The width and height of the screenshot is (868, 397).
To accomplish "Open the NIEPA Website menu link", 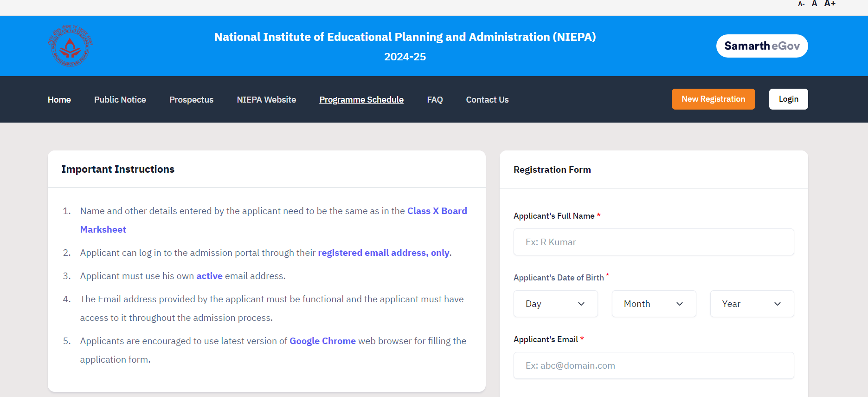I will (x=266, y=99).
